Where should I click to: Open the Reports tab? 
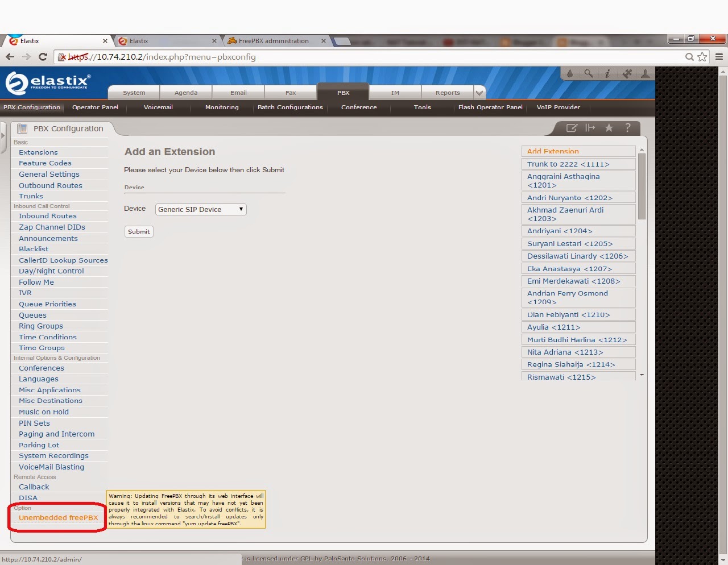point(448,93)
